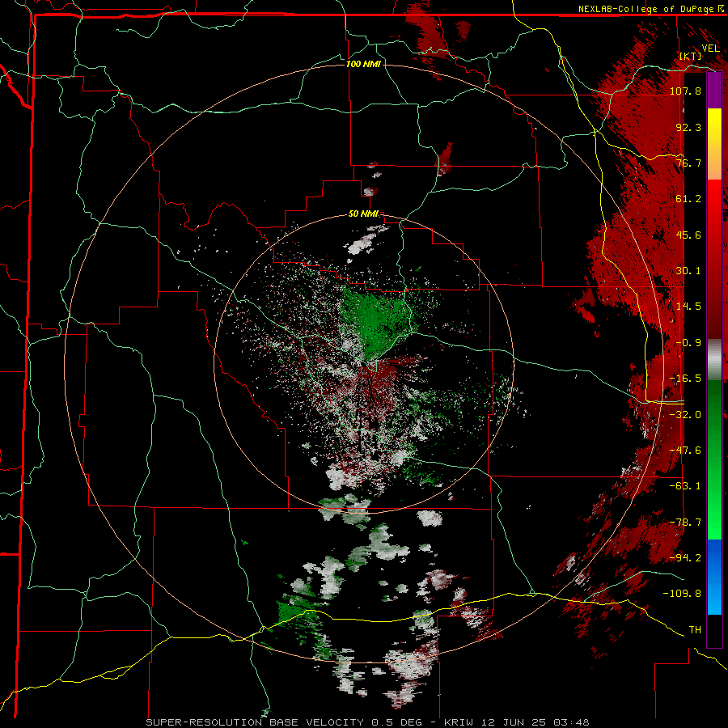Click the -16.5 velocity legend value
The image size is (728, 728).
pos(685,379)
